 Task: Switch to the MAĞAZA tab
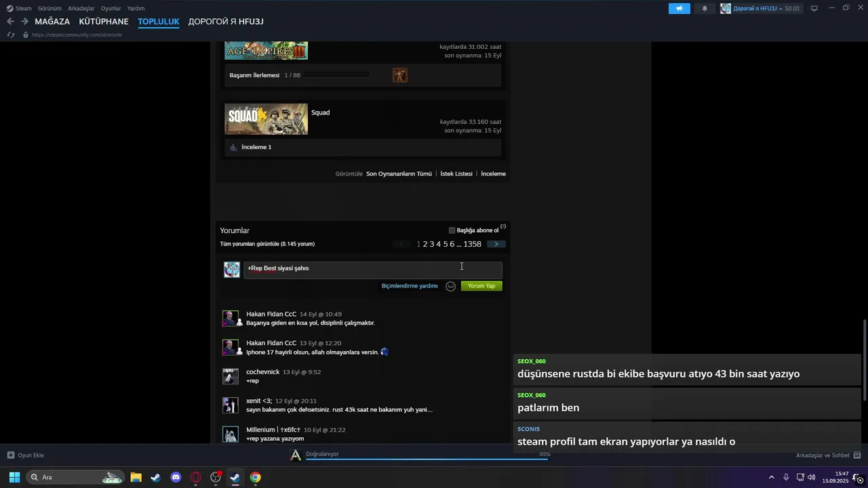[52, 22]
